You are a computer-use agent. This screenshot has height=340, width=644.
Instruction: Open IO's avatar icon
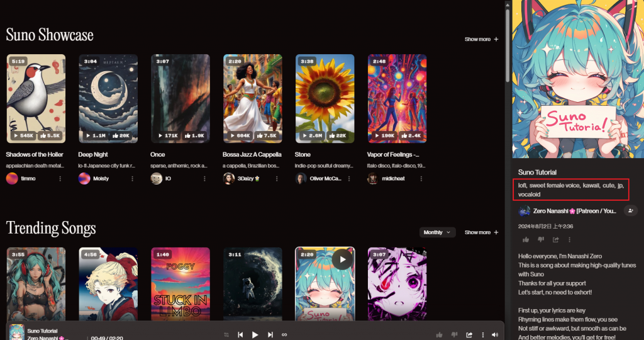(157, 178)
